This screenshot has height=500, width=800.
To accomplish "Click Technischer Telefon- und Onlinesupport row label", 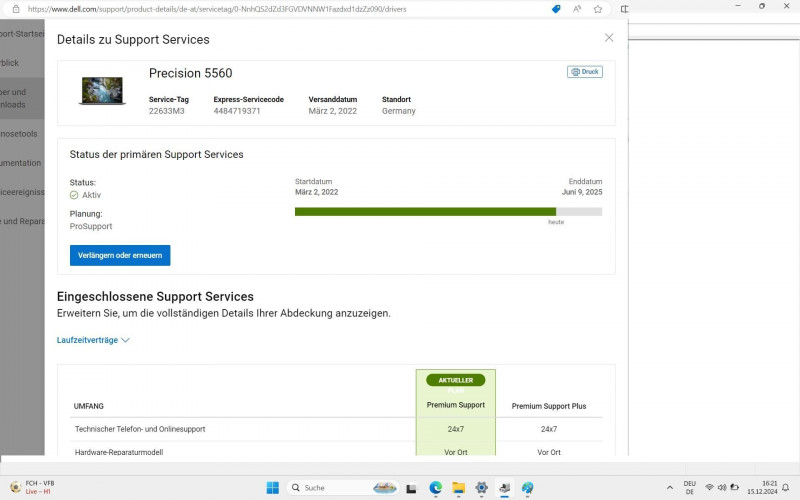I will pos(140,429).
